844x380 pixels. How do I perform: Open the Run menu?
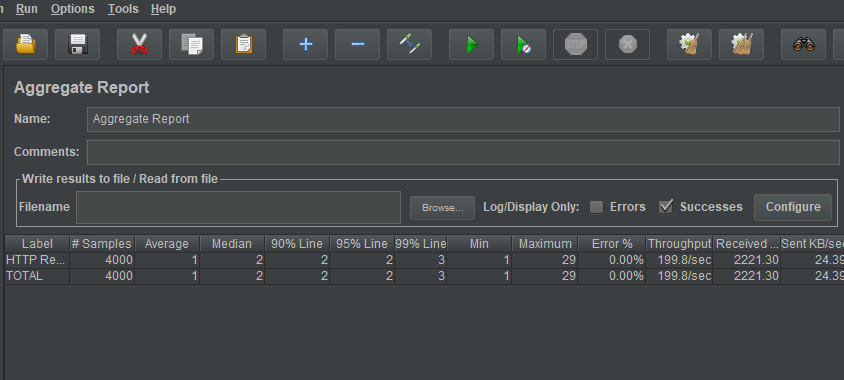(x=27, y=9)
